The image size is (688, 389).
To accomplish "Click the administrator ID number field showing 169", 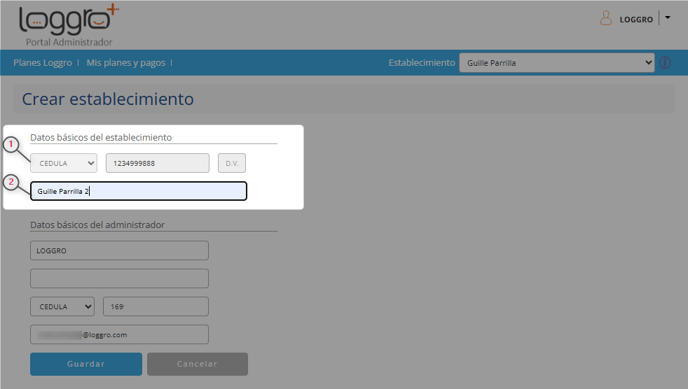I will pos(156,307).
